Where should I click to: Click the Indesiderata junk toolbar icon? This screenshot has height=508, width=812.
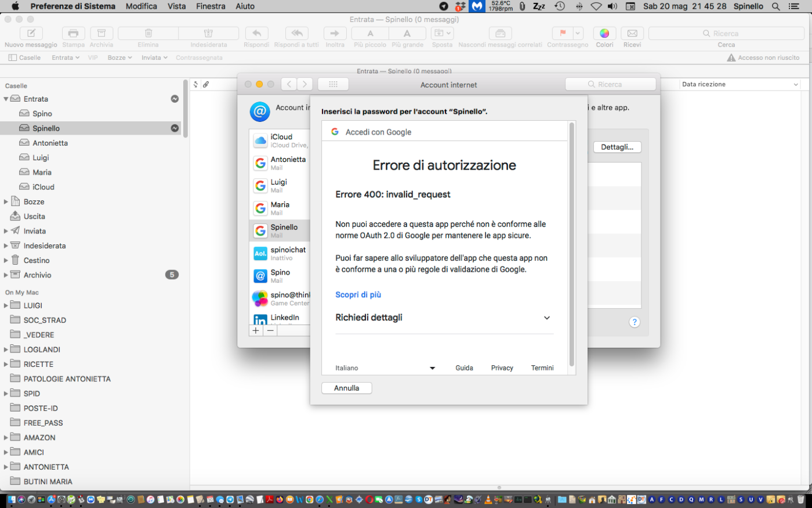point(209,33)
